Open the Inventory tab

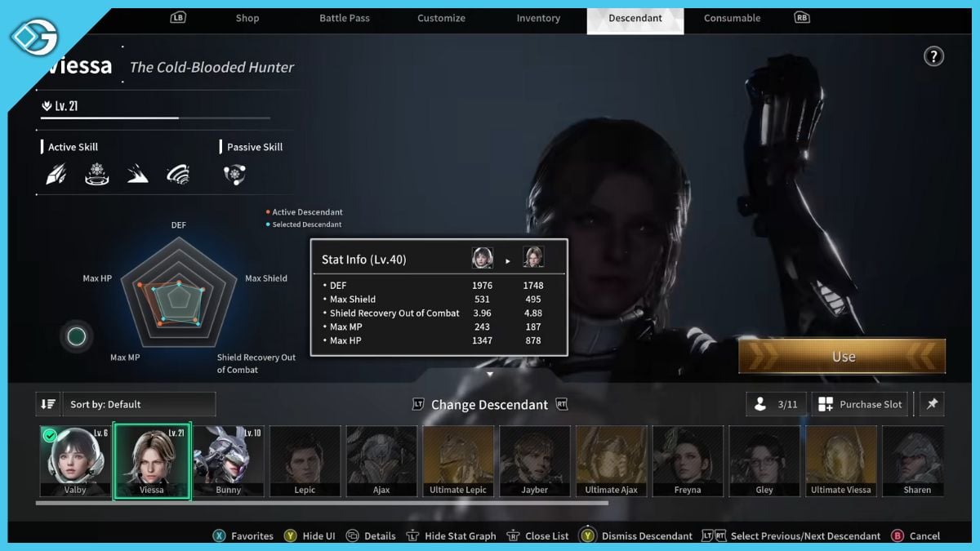(x=538, y=18)
